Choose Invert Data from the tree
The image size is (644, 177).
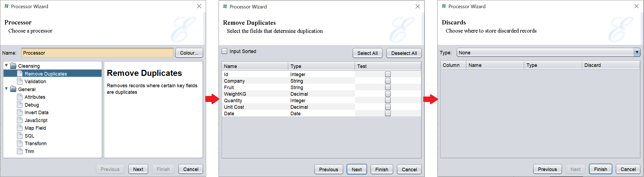tap(36, 113)
